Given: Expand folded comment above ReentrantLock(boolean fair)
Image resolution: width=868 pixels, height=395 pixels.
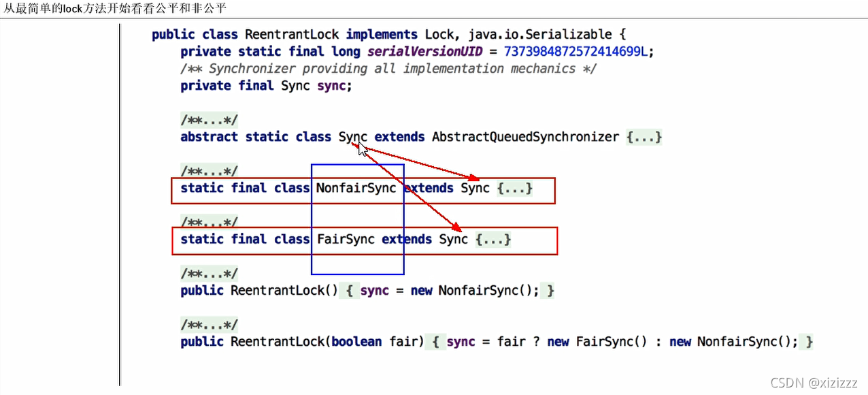Looking at the screenshot, I should coord(209,325).
